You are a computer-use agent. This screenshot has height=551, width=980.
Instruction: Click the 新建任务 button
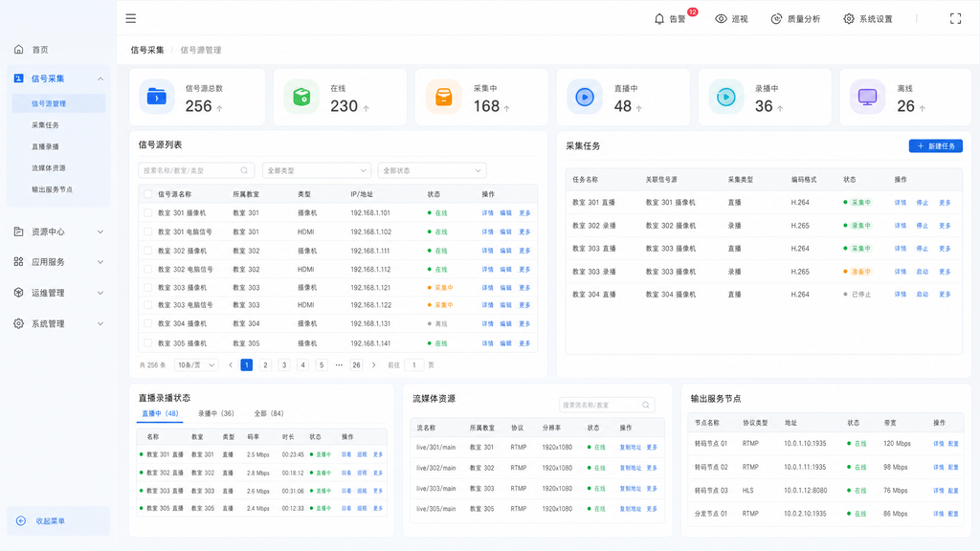pos(936,146)
